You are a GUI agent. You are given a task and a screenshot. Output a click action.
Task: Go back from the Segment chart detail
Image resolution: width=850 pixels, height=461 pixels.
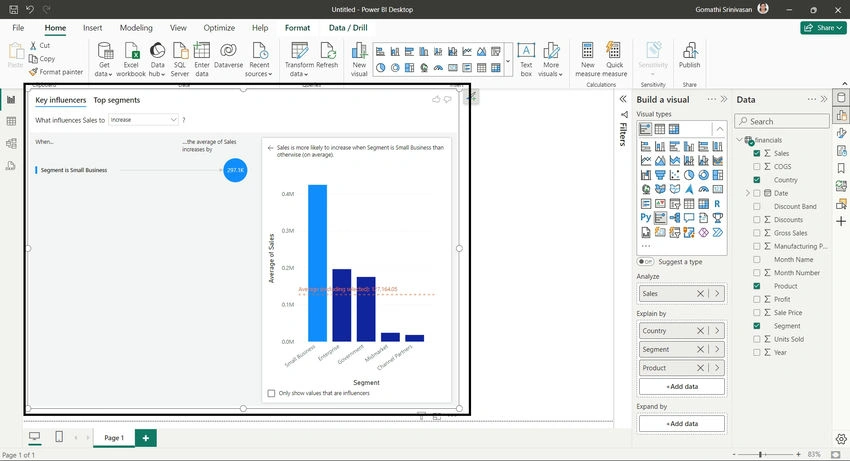271,148
